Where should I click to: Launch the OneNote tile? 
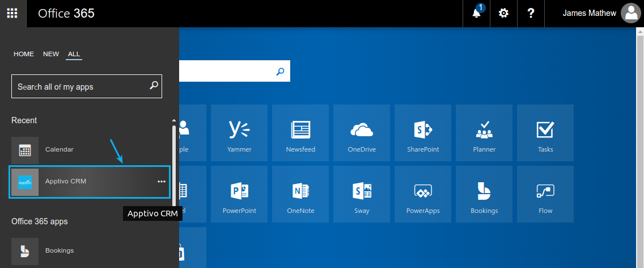[x=300, y=194]
